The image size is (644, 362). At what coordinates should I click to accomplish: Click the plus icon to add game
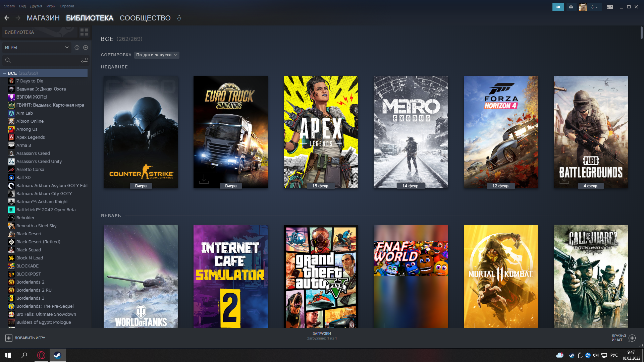click(9, 338)
